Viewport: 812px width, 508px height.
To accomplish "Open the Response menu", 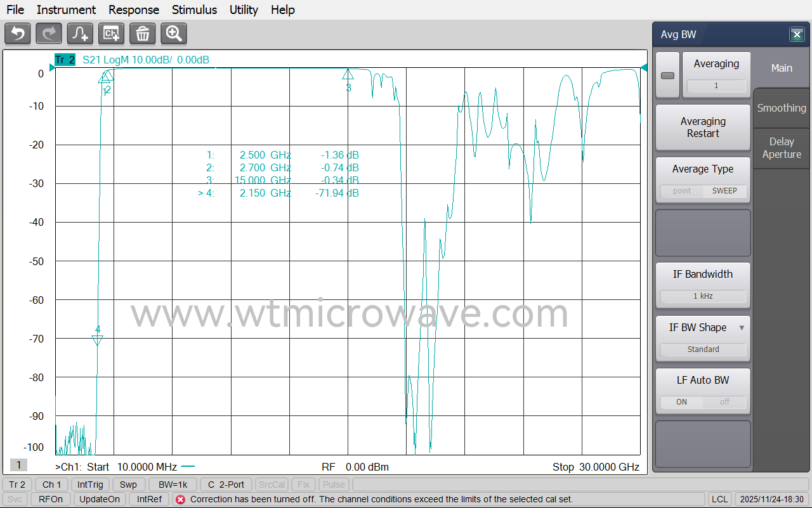I will (x=134, y=10).
